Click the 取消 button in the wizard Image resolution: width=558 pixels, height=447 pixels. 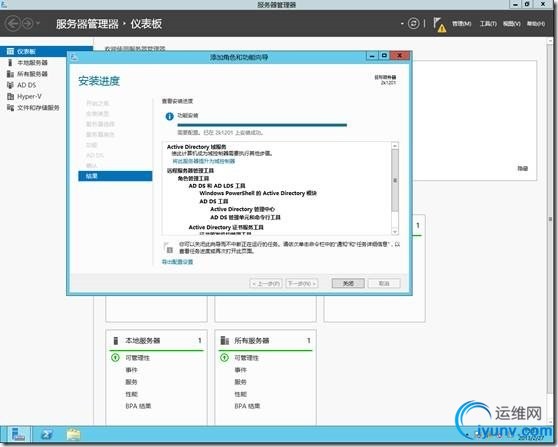[384, 283]
